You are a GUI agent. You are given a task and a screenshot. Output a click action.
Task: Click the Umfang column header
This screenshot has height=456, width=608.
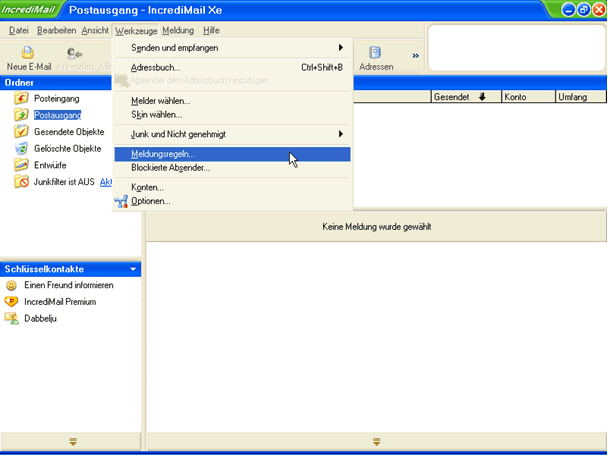pos(580,97)
